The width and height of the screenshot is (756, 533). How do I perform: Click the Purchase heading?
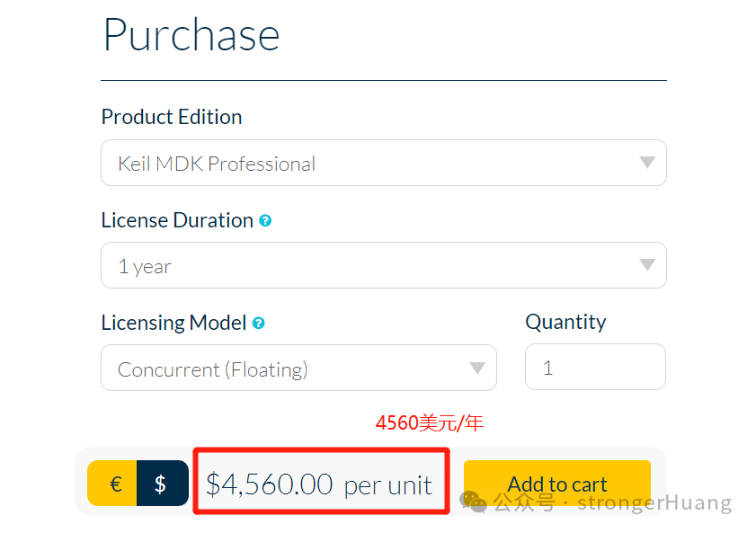(x=191, y=35)
